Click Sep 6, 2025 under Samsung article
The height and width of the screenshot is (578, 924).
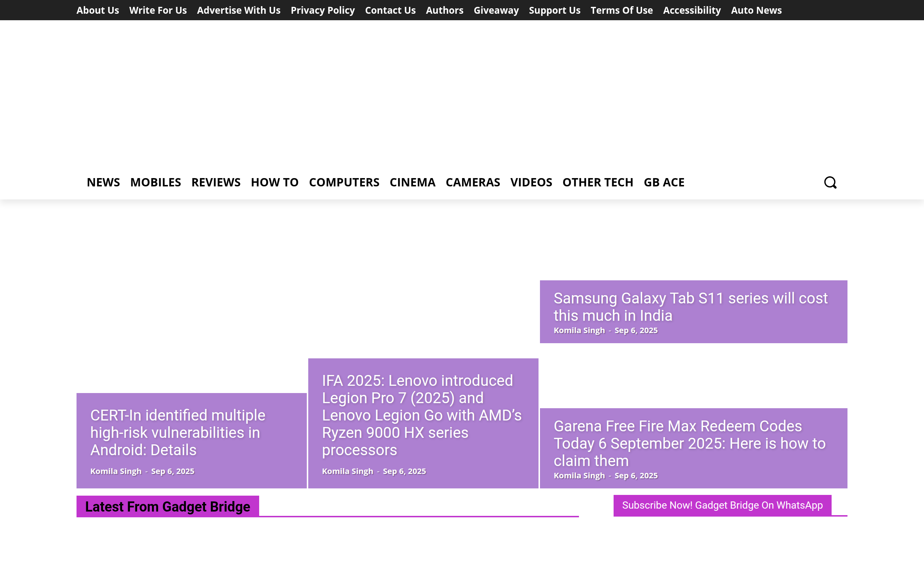(636, 330)
